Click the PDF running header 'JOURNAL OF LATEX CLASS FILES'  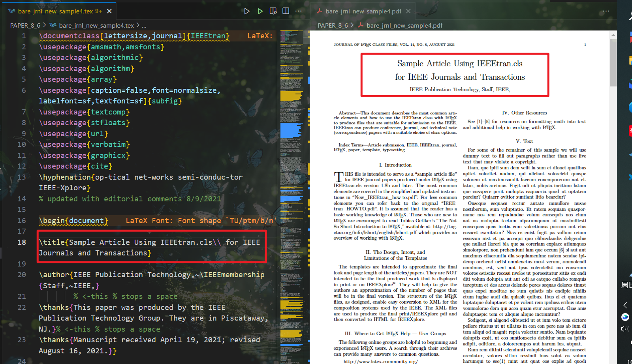click(x=394, y=45)
